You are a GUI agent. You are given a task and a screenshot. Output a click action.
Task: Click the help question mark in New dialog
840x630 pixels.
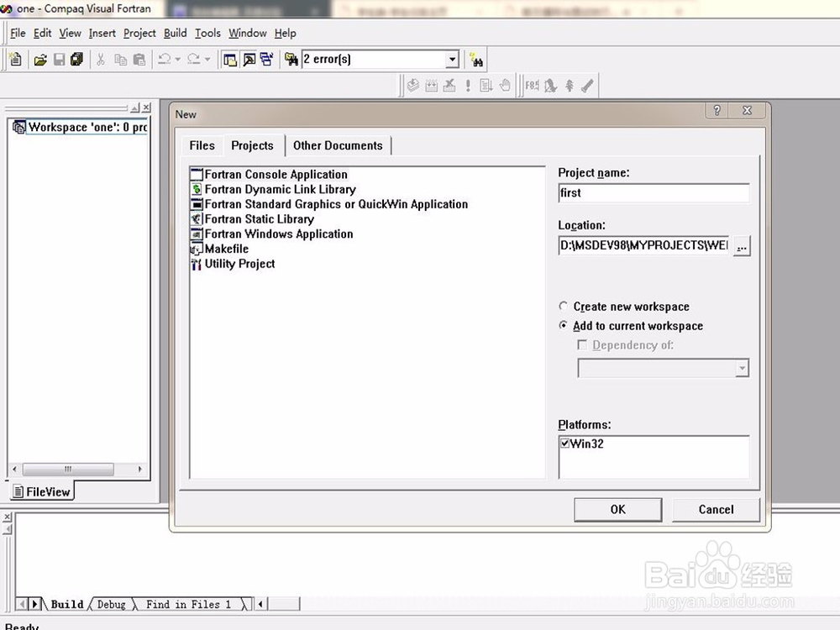coord(717,110)
